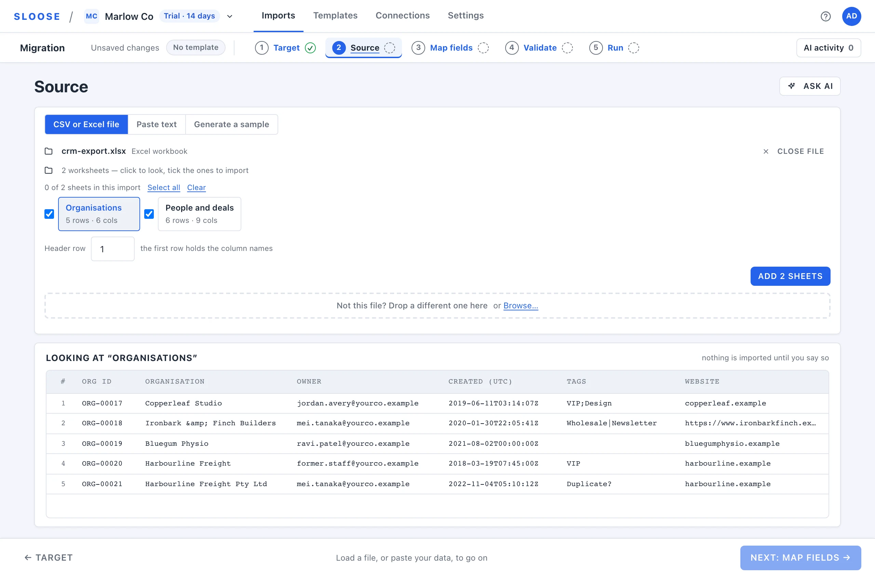The width and height of the screenshot is (875, 588).
Task: Click the Header row number field
Action: pyautogui.click(x=113, y=249)
